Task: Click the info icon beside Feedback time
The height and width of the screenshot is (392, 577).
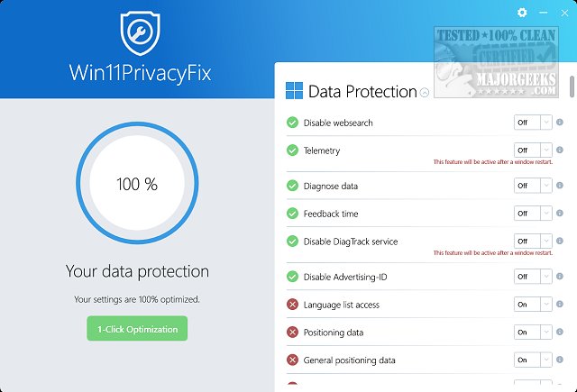Action: [x=560, y=214]
